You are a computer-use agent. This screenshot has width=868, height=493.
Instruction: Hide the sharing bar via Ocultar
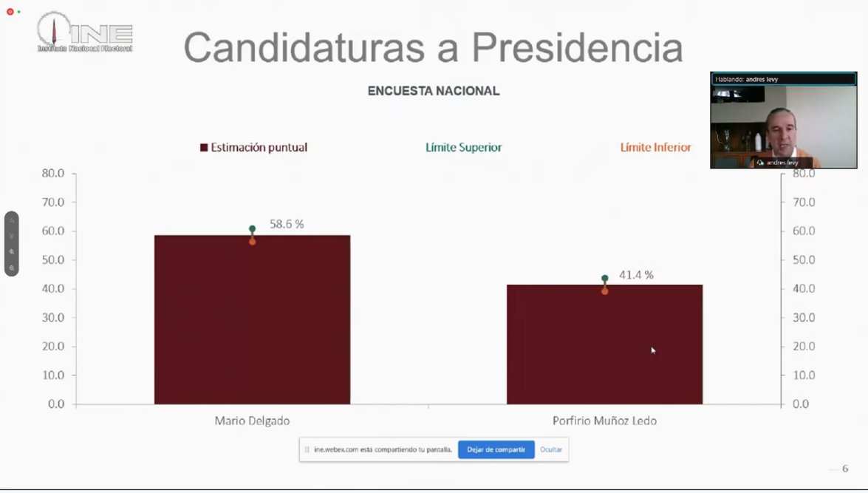coord(551,449)
